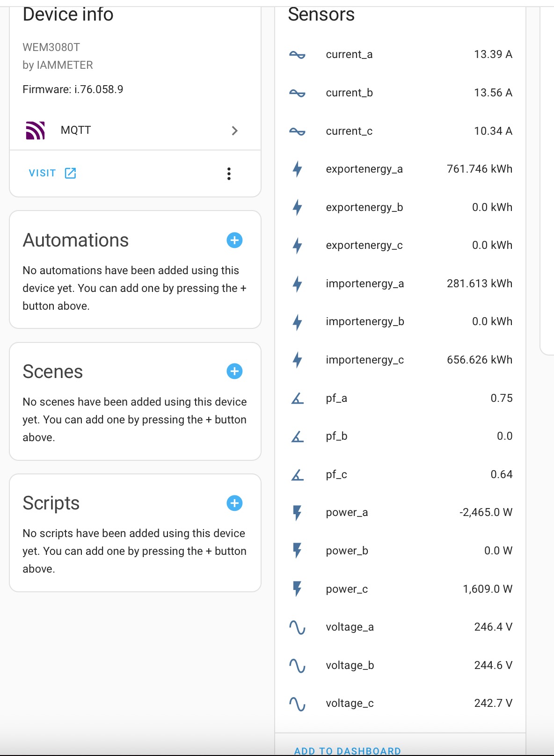Add a new automation with plus button
This screenshot has height=756, width=554.
(x=234, y=240)
